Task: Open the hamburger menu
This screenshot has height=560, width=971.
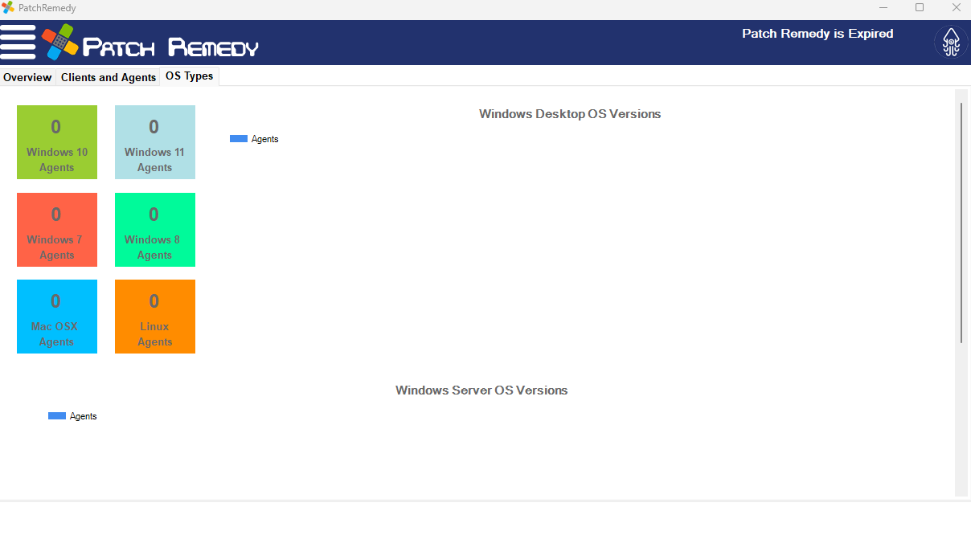Action: pyautogui.click(x=18, y=42)
